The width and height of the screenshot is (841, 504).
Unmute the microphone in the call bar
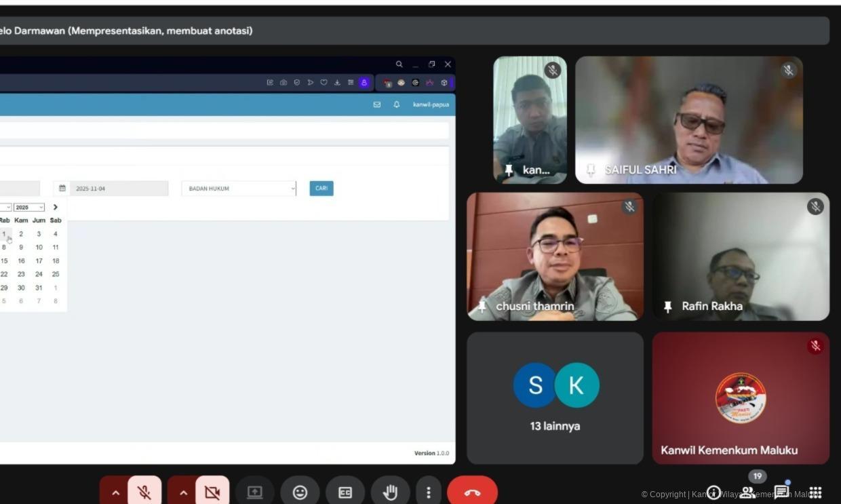[144, 492]
